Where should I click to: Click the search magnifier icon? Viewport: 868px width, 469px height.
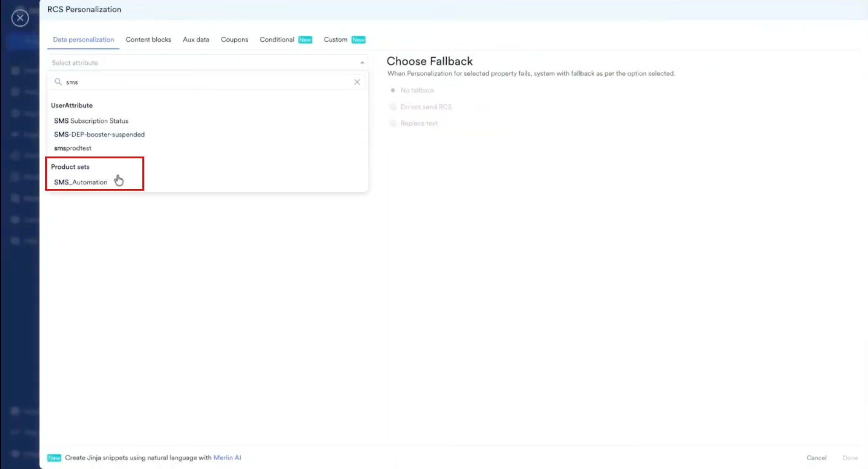pos(58,82)
